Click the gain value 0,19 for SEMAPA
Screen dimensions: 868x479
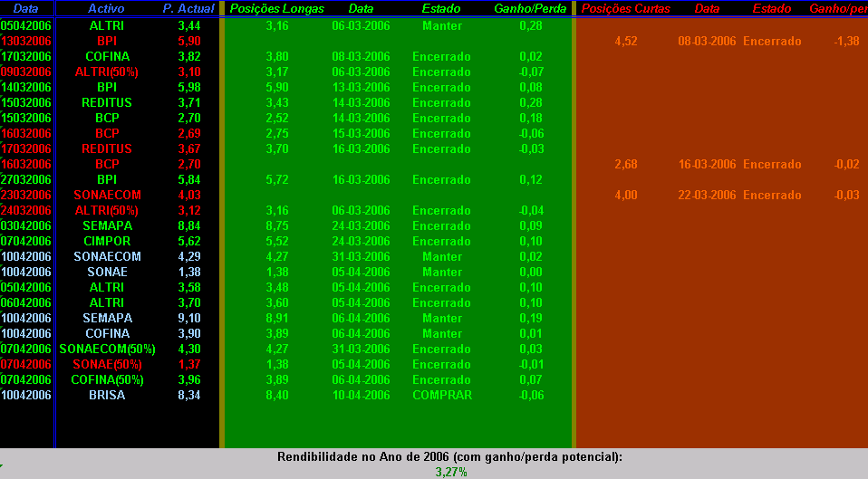(x=531, y=318)
